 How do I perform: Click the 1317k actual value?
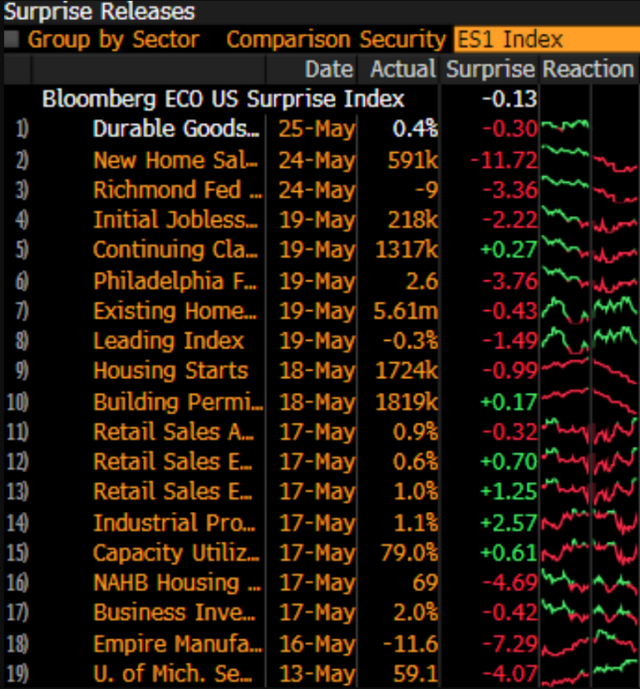pos(406,250)
